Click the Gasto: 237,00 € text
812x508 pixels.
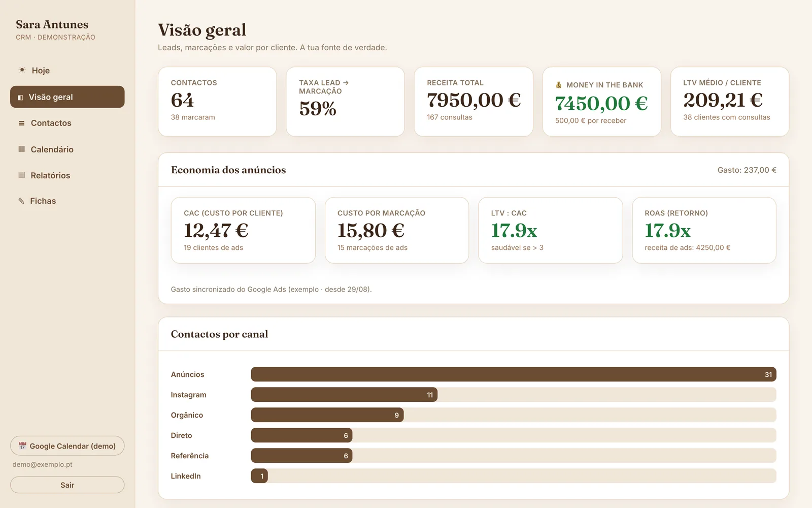pyautogui.click(x=747, y=170)
